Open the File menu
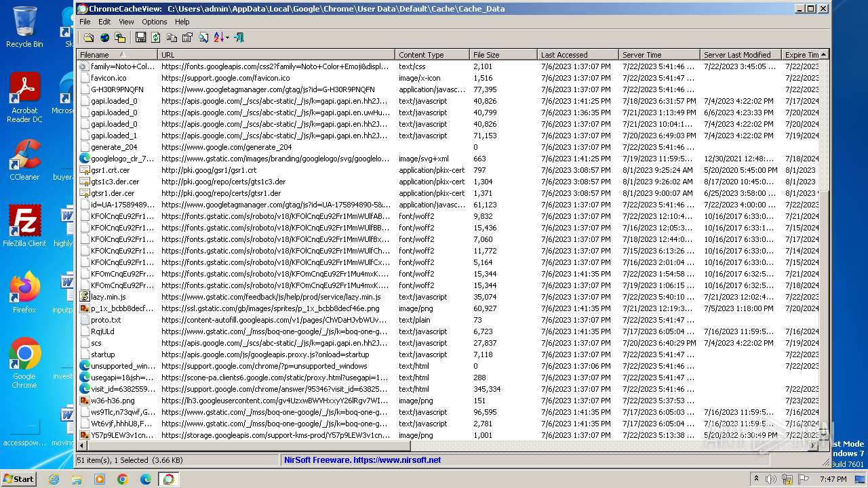Viewport: 868px width, 488px height. 85,22
